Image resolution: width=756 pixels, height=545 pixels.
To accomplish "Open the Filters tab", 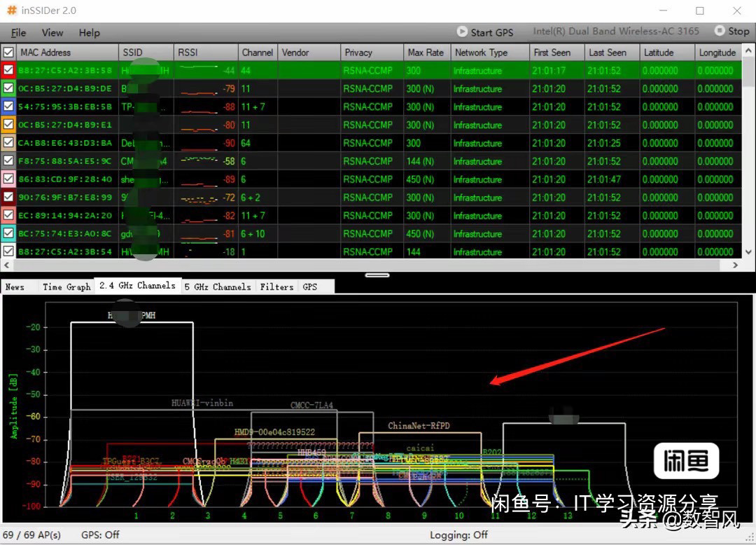I will (276, 287).
